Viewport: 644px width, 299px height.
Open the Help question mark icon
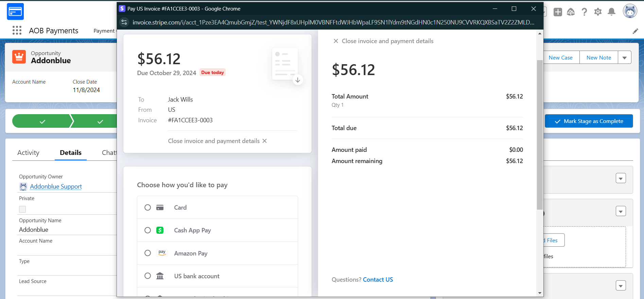tap(584, 12)
